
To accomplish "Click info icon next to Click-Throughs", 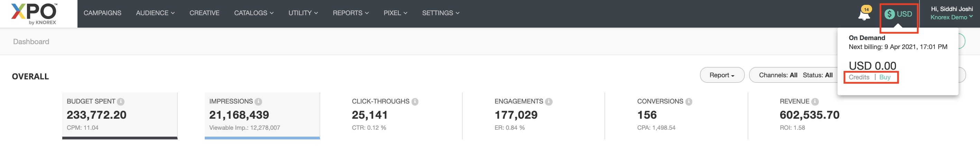I will pos(415,101).
